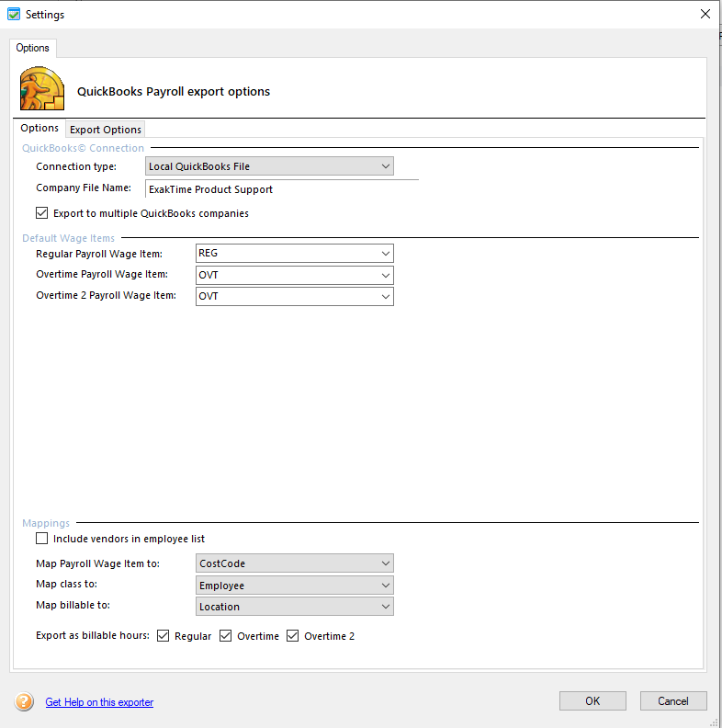Expand Overtime 2 Payroll Wage Item list

294,296
